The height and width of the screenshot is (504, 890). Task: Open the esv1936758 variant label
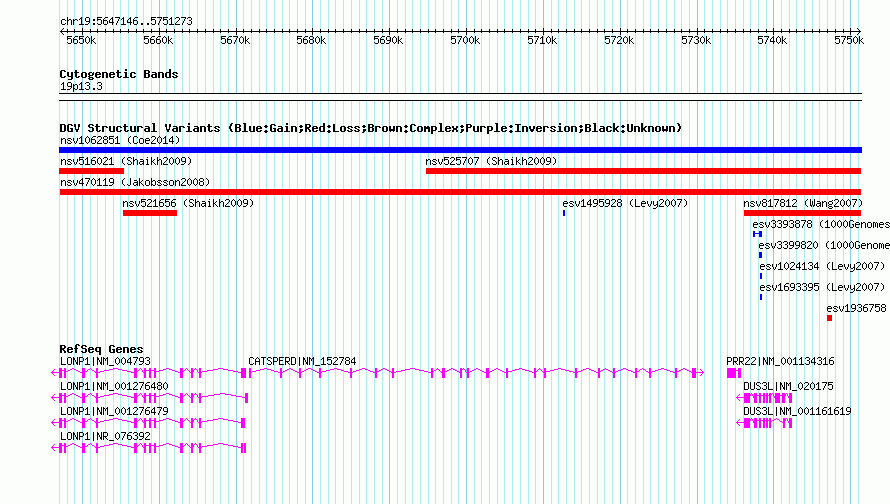(856, 308)
